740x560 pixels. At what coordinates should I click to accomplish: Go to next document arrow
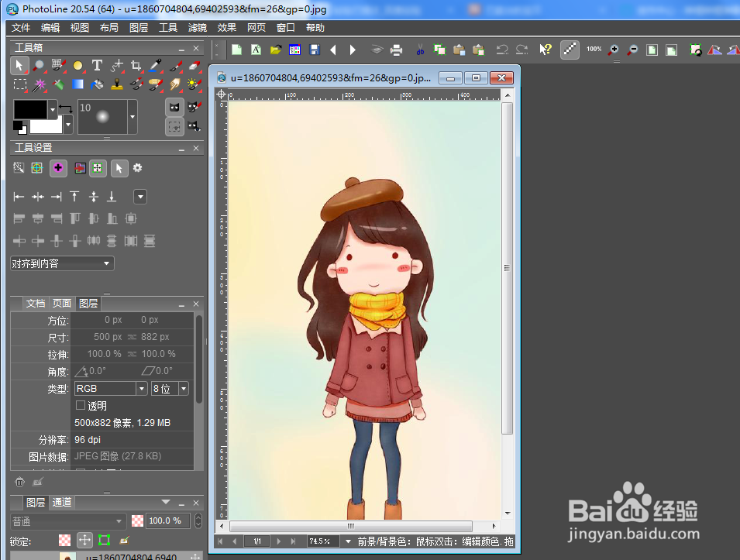coord(353,50)
